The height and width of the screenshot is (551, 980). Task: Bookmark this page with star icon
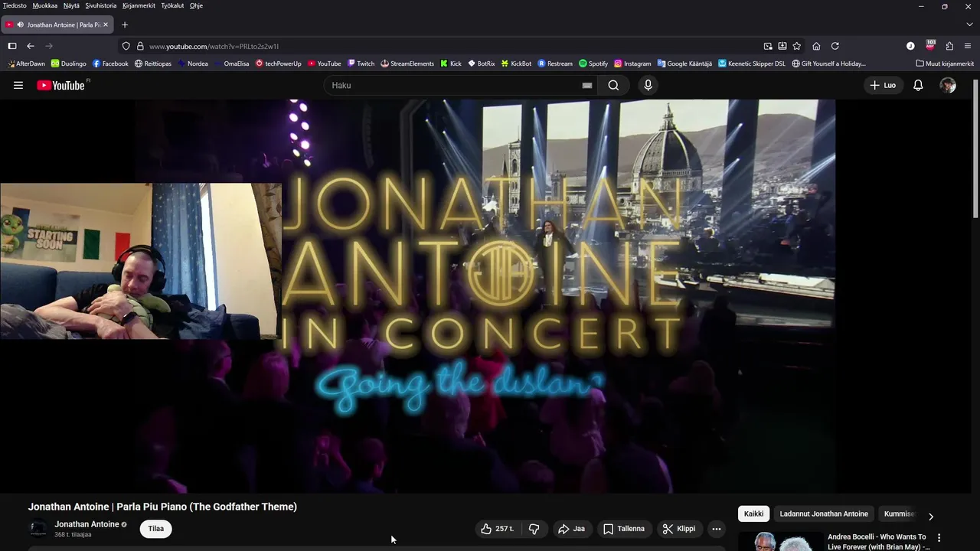point(796,46)
